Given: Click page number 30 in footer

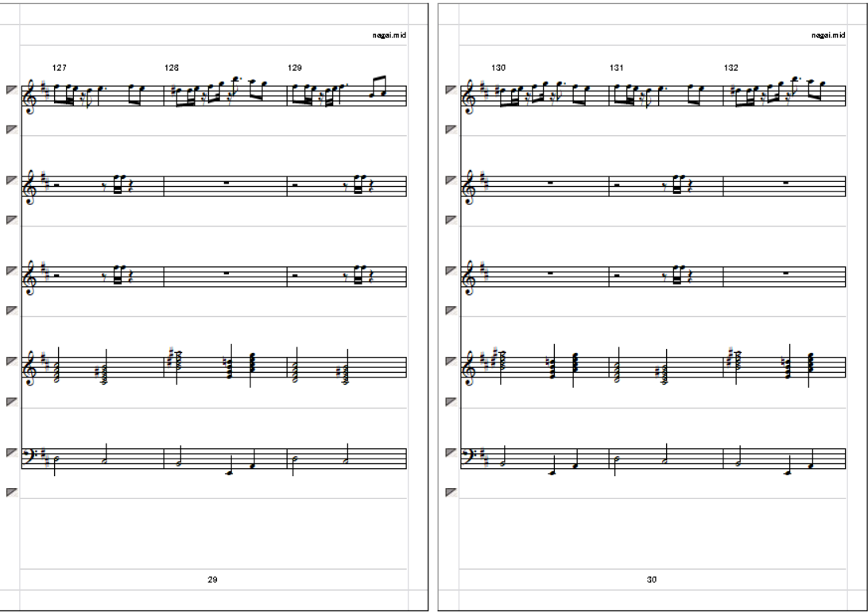Looking at the screenshot, I should pos(652,579).
